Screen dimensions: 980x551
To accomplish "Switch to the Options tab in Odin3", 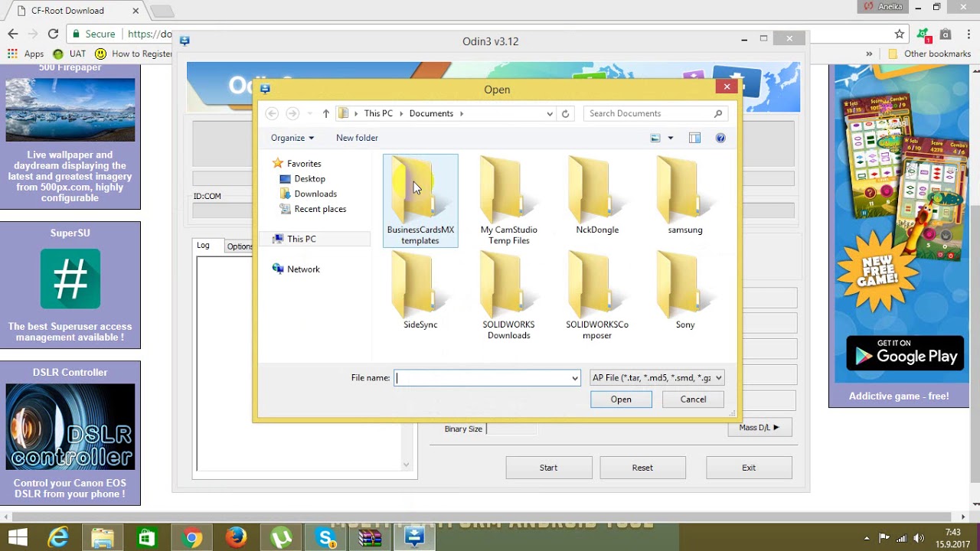I will click(x=239, y=246).
